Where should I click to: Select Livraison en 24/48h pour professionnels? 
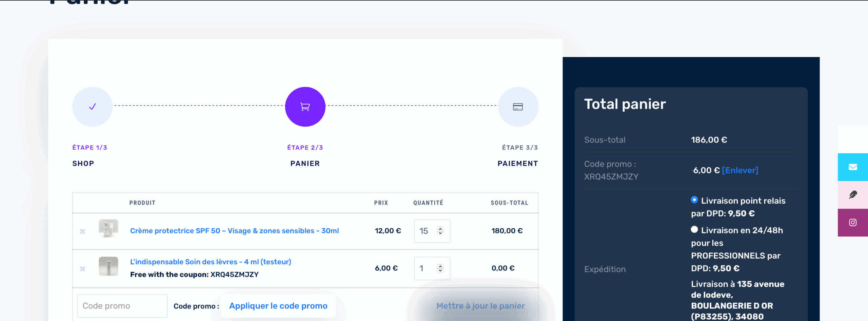point(694,230)
